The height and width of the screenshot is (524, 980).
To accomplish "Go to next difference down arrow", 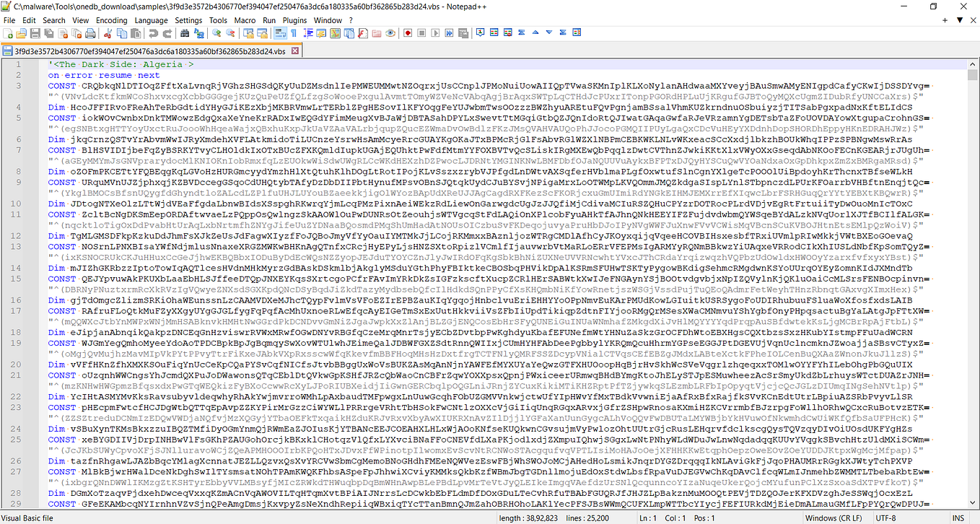I will [x=549, y=32].
